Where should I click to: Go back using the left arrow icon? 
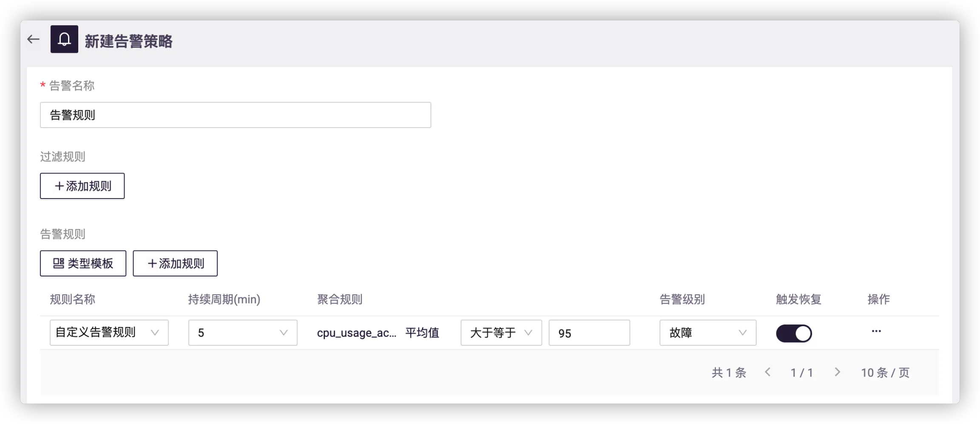33,40
